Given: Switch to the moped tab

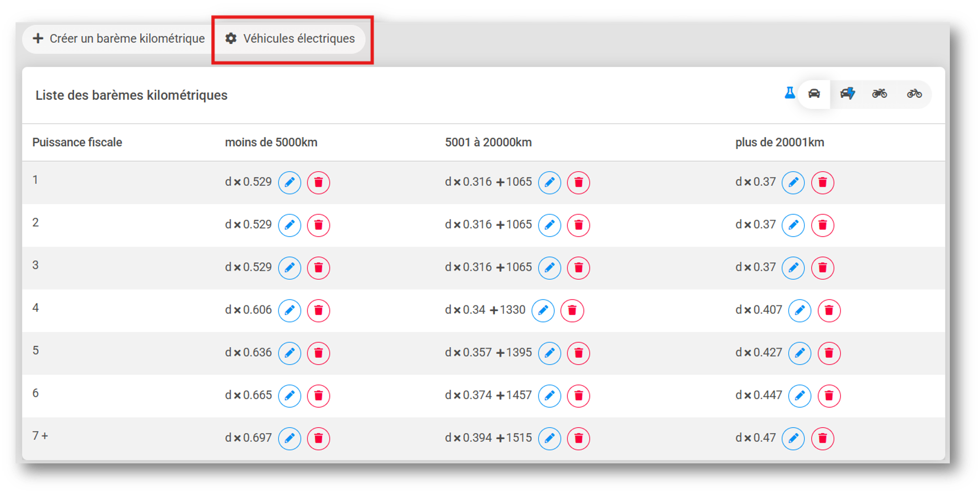Looking at the screenshot, I should [914, 93].
